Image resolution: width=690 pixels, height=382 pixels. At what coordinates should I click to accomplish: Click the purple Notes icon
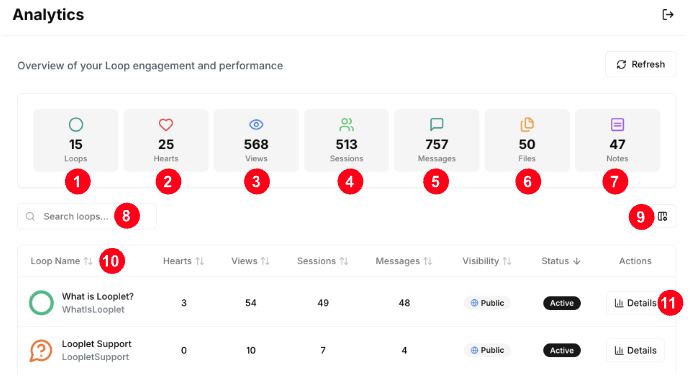click(617, 125)
